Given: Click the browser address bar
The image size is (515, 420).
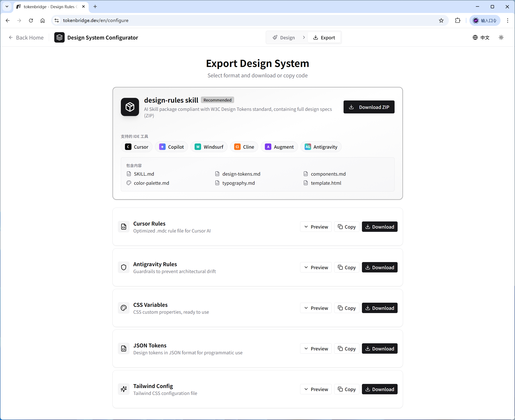Looking at the screenshot, I should [170, 20].
